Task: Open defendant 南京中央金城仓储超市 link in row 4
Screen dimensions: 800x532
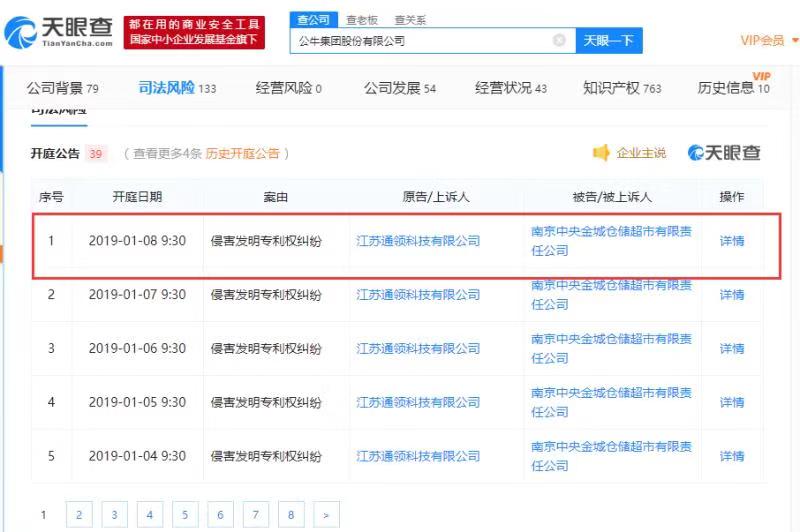Action: tap(611, 402)
